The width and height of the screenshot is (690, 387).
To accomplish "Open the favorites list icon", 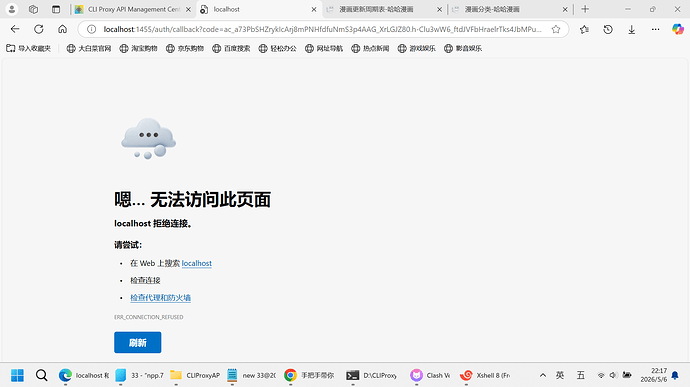I will coord(584,29).
